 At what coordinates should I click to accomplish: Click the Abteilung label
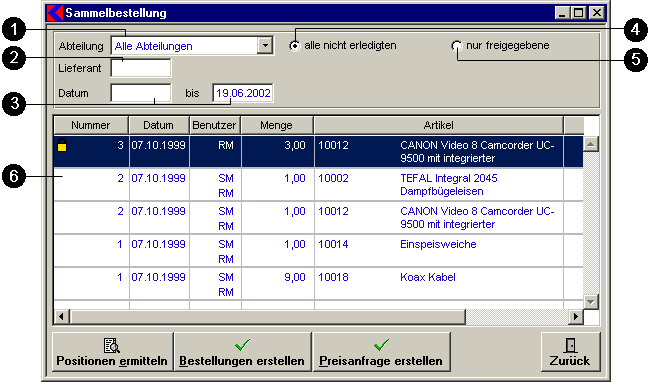click(x=81, y=46)
